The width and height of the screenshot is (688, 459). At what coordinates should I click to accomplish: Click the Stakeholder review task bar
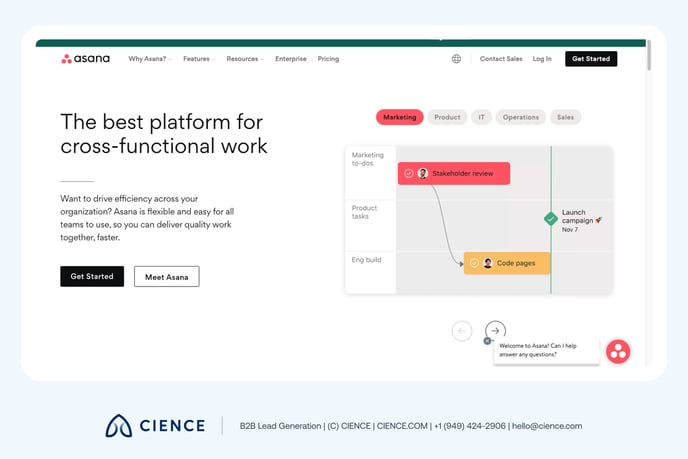coord(454,173)
